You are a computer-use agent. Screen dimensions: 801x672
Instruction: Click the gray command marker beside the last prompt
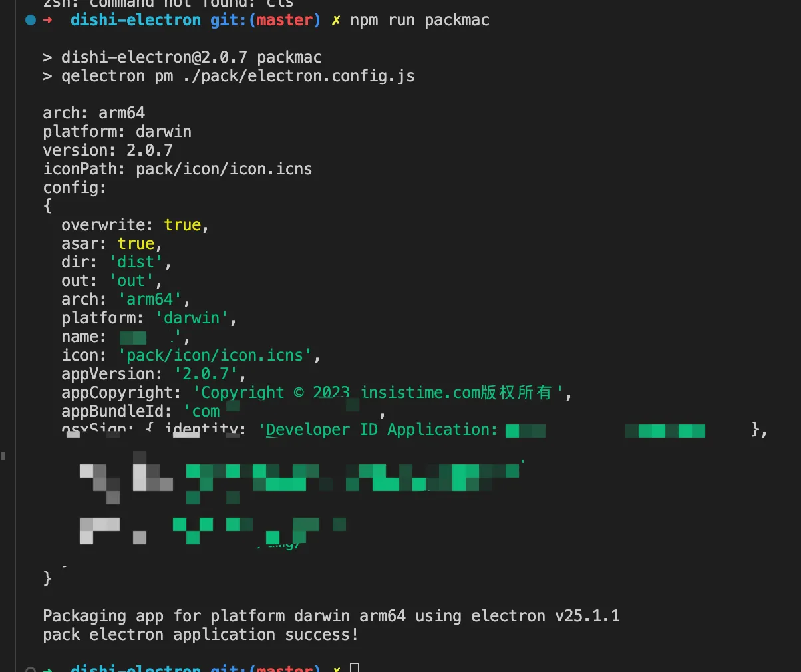tap(31, 669)
